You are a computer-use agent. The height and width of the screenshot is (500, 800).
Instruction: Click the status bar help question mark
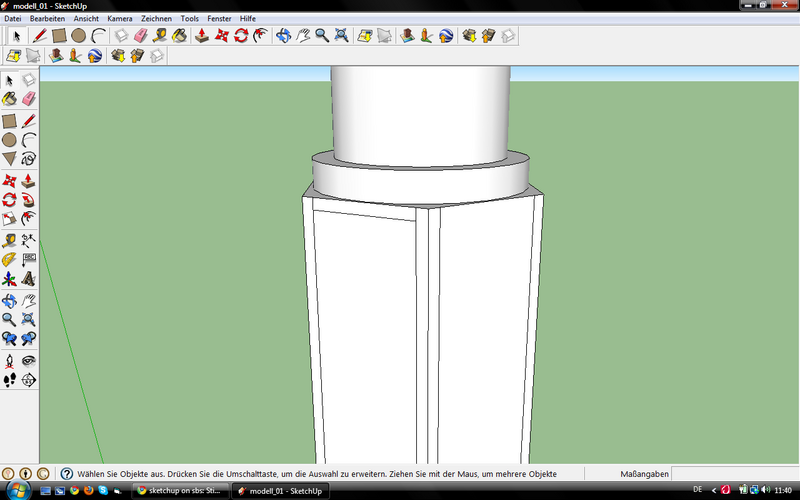coord(66,473)
